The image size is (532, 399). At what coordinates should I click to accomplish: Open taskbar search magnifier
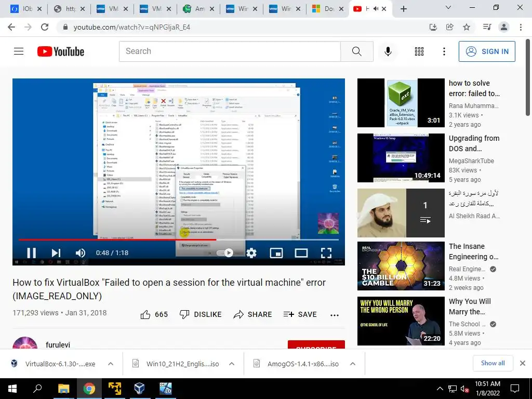coord(37,389)
